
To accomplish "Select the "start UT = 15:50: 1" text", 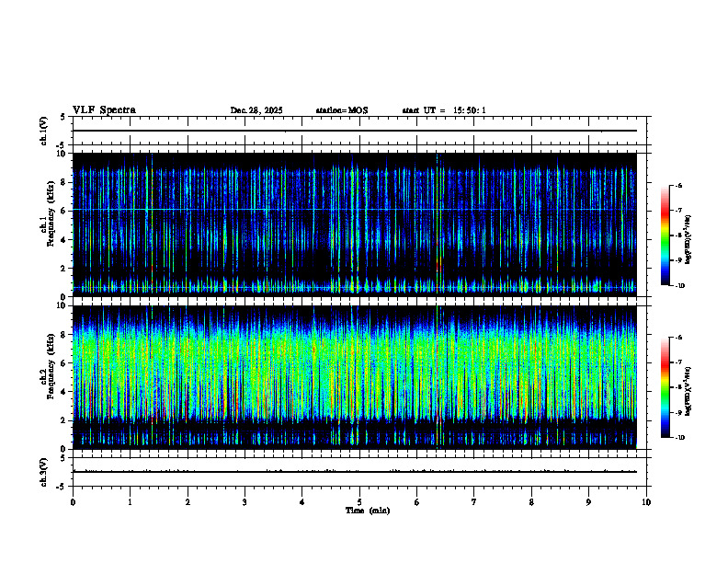I will pos(444,110).
